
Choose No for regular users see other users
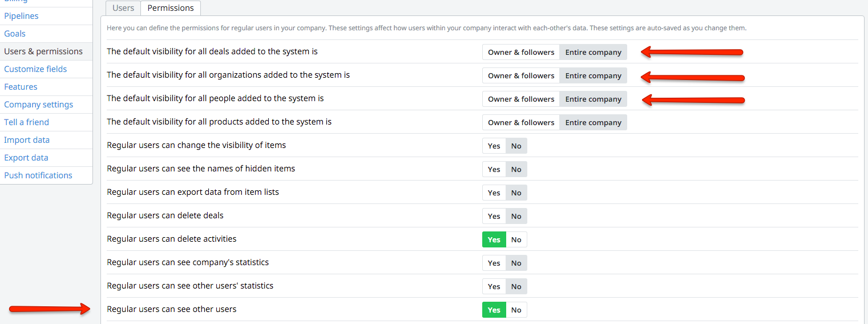(516, 310)
